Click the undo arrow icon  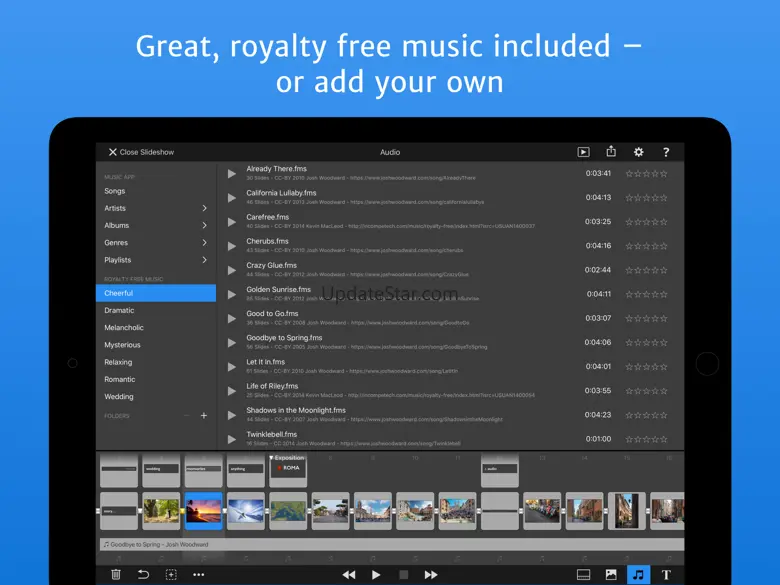(x=143, y=575)
